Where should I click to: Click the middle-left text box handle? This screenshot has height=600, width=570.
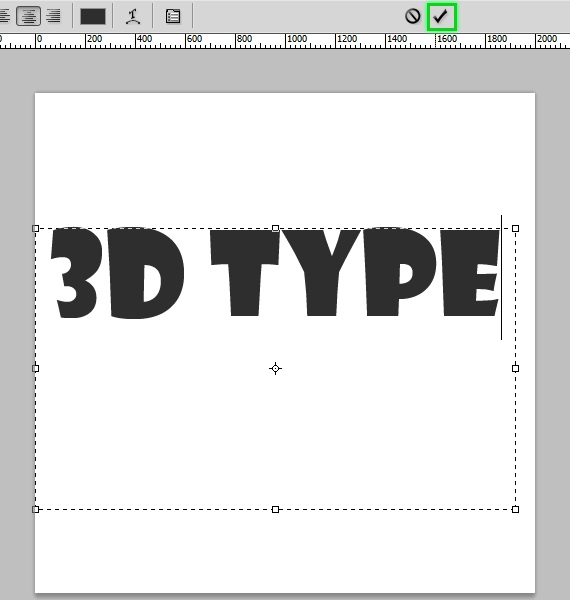36,368
